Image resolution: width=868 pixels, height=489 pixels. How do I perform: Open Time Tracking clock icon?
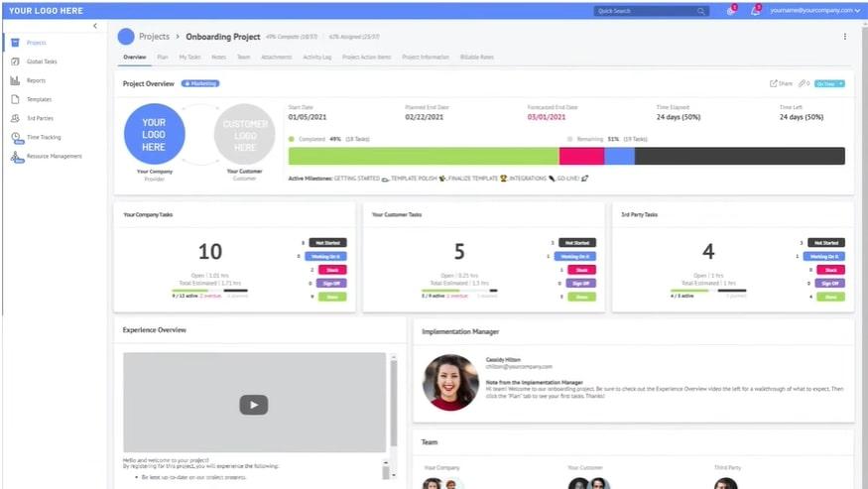click(x=16, y=138)
